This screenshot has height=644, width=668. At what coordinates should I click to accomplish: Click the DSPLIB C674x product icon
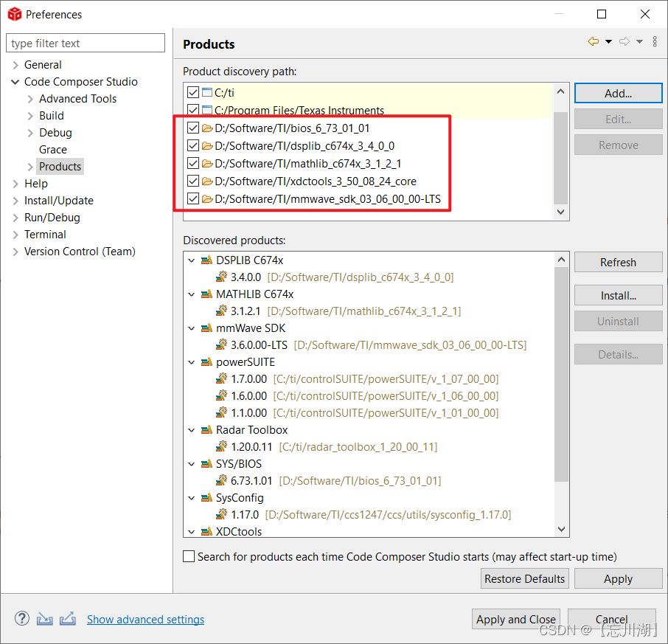(204, 260)
